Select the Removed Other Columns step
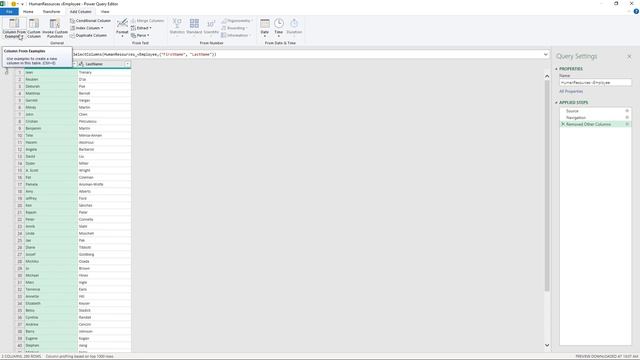This screenshot has width=640, height=360. tap(589, 124)
